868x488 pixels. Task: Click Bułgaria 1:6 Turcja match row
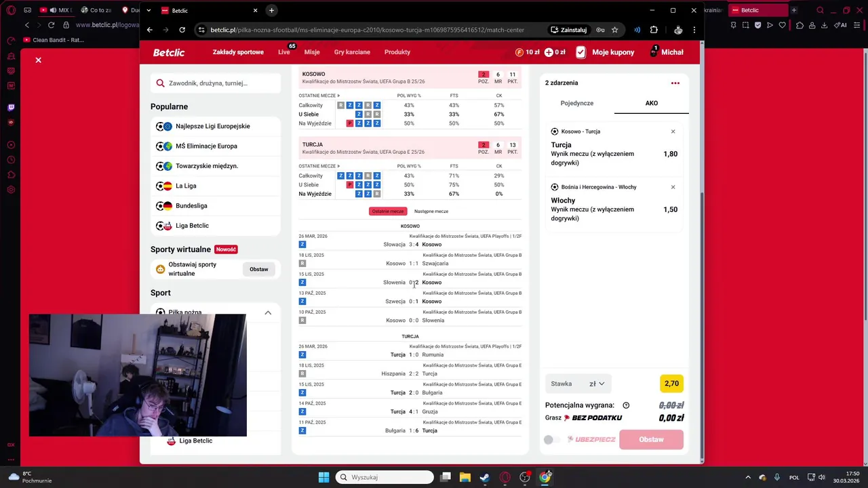click(410, 430)
